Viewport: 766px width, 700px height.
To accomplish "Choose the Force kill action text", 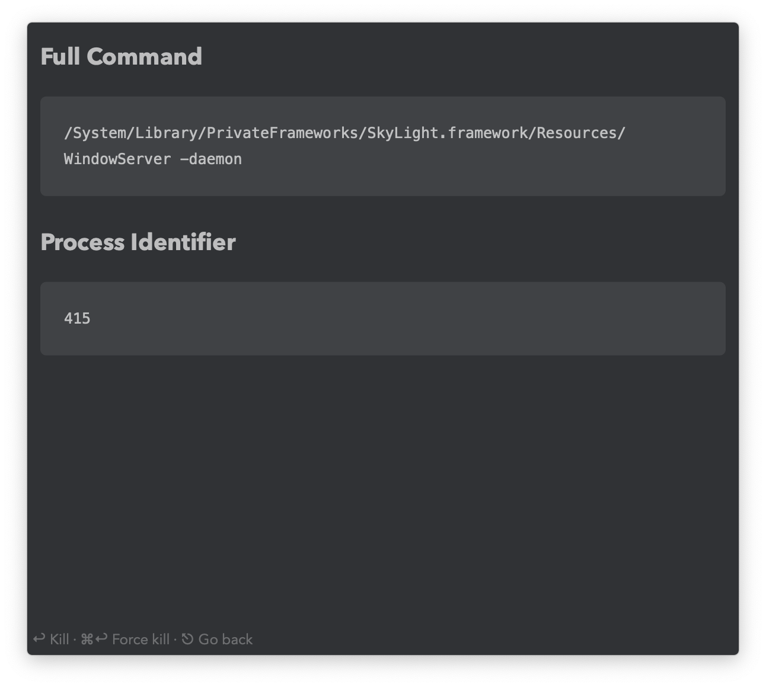I will (141, 639).
